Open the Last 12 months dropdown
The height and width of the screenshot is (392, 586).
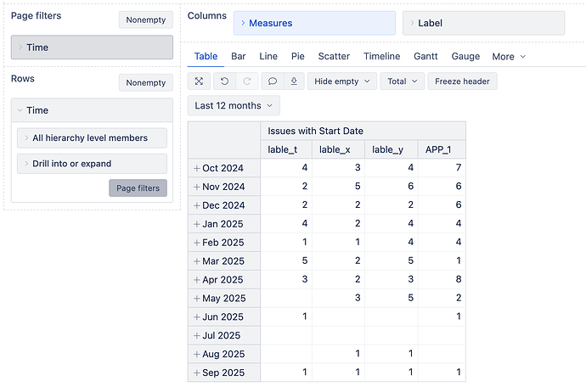234,106
